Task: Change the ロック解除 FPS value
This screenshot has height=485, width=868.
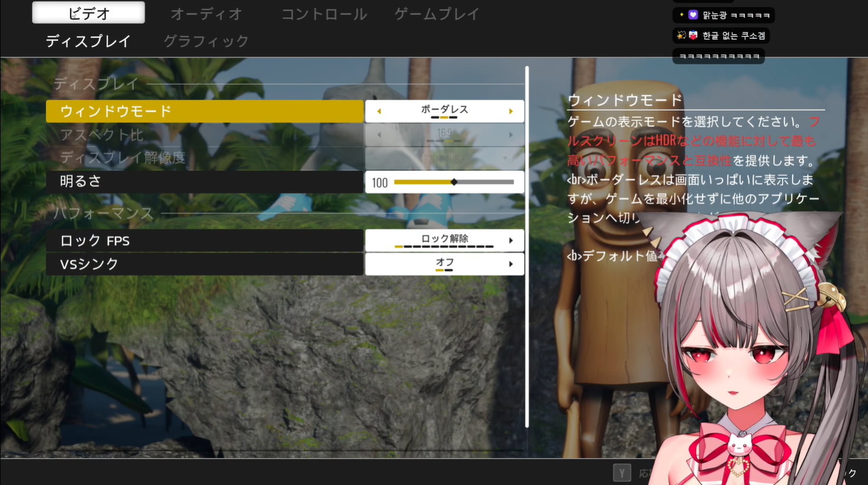Action: [x=445, y=240]
